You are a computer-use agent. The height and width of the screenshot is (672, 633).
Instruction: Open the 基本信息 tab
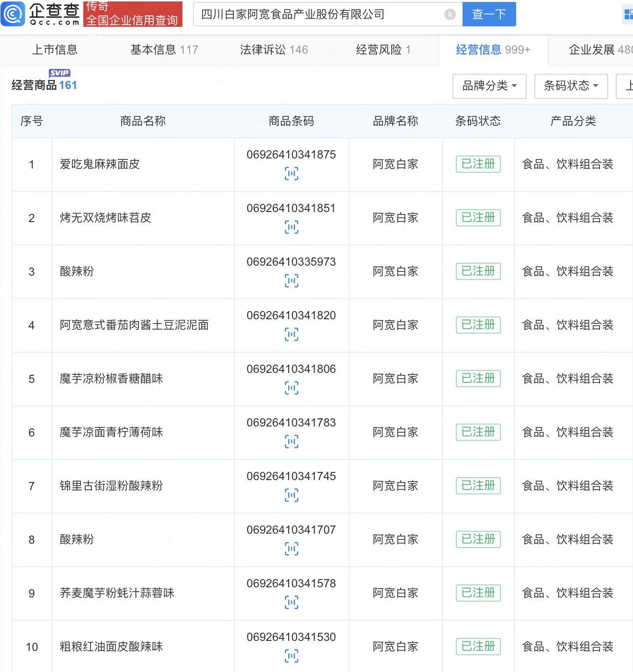(x=164, y=50)
